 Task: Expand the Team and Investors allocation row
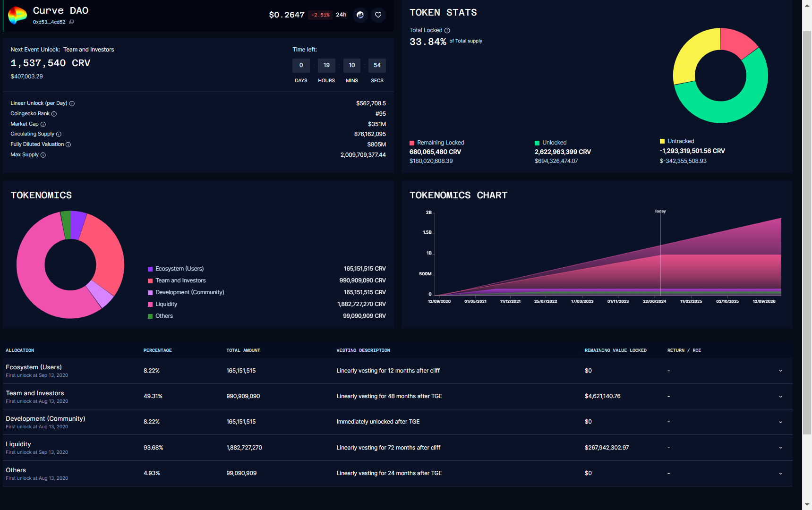point(780,397)
